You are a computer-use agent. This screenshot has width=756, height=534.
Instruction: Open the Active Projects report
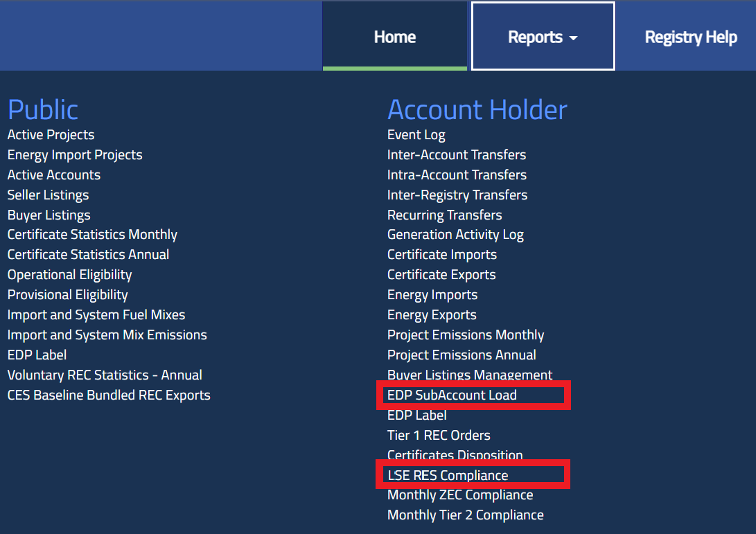click(51, 135)
